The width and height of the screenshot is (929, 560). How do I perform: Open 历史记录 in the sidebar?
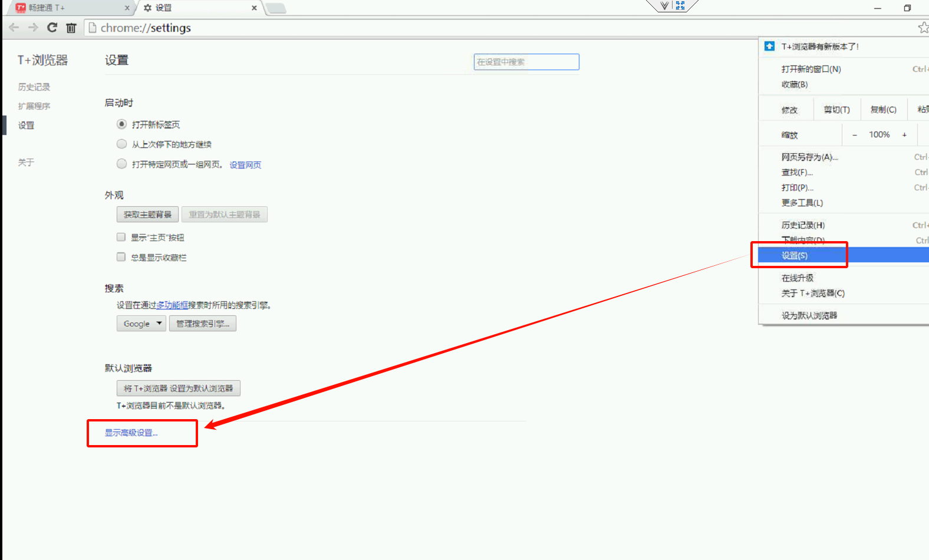(34, 87)
